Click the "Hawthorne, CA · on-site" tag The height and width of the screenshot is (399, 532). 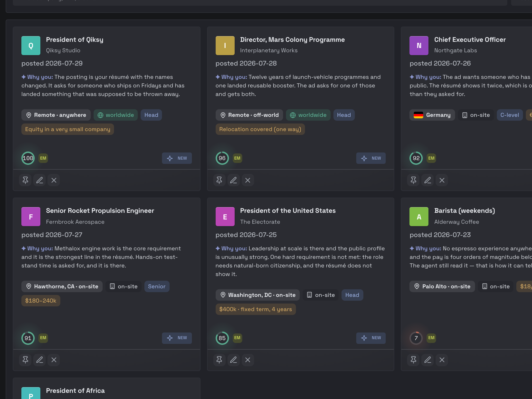pyautogui.click(x=62, y=286)
